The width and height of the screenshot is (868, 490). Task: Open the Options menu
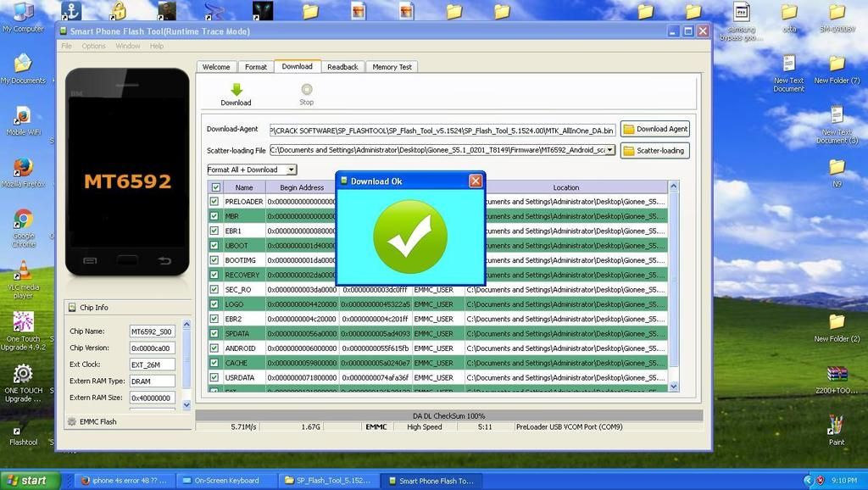(x=93, y=46)
